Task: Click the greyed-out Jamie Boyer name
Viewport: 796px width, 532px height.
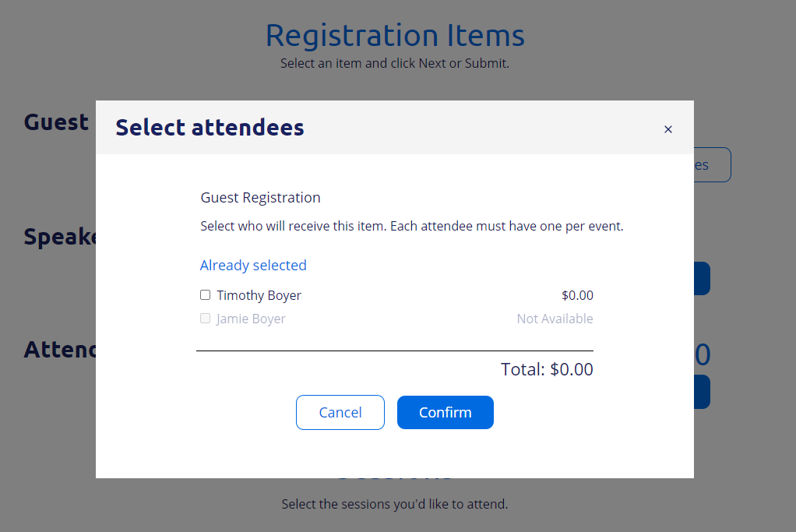Action: pos(251,319)
